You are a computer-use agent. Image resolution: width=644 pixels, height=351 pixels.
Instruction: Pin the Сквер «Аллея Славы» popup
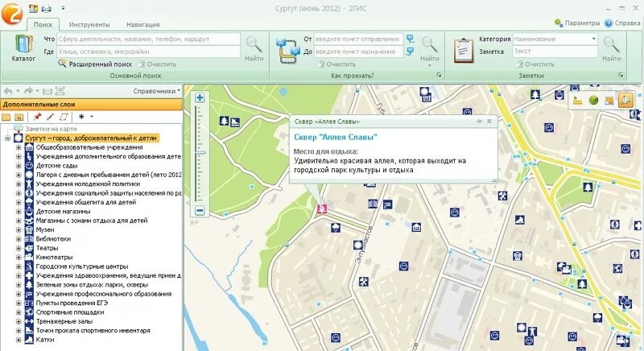tap(479, 122)
